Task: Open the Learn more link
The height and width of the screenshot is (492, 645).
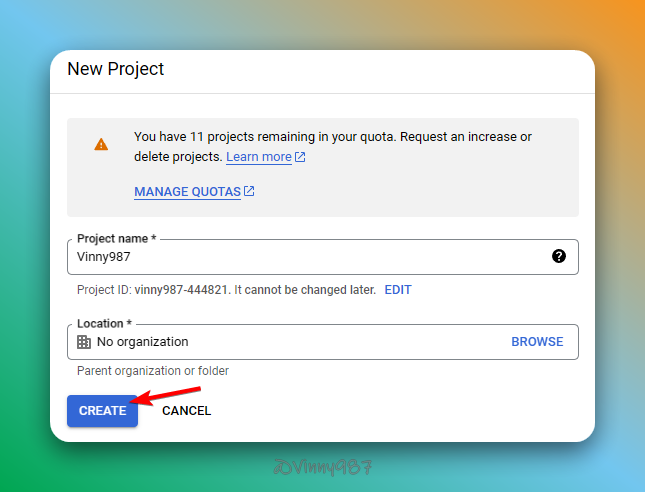Action: click(x=258, y=157)
